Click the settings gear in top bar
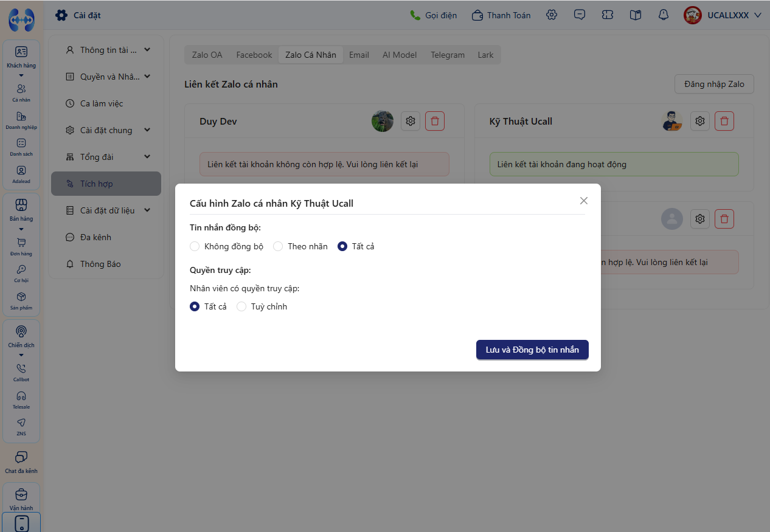This screenshot has width=770, height=532. pyautogui.click(x=552, y=15)
